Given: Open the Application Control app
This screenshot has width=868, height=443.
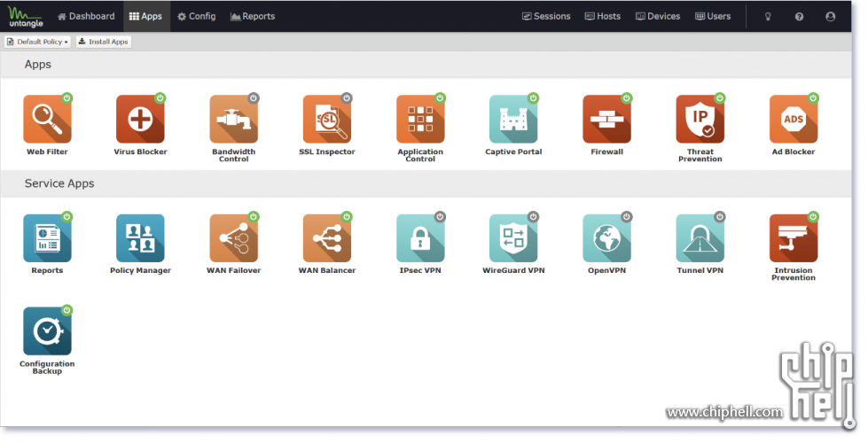Looking at the screenshot, I should click(420, 120).
